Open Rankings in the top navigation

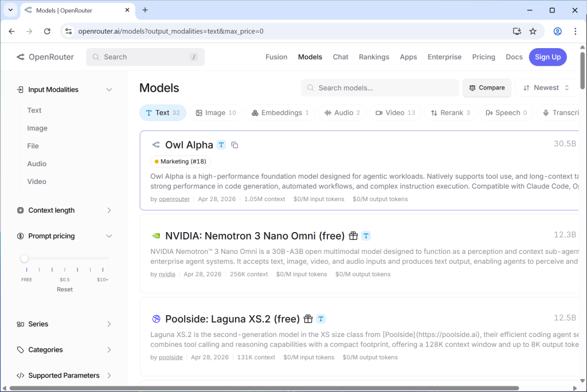click(374, 57)
